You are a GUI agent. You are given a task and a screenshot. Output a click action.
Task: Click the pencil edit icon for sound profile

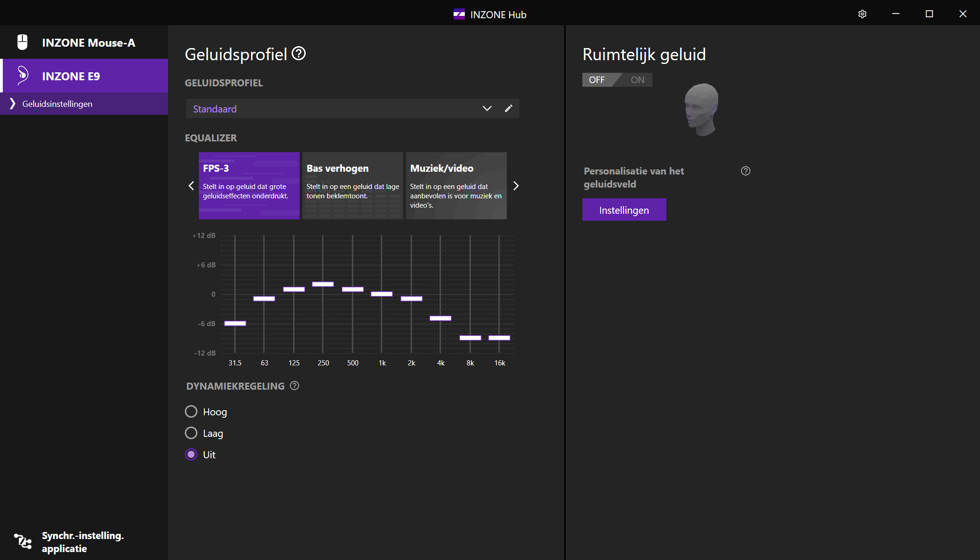pyautogui.click(x=509, y=108)
